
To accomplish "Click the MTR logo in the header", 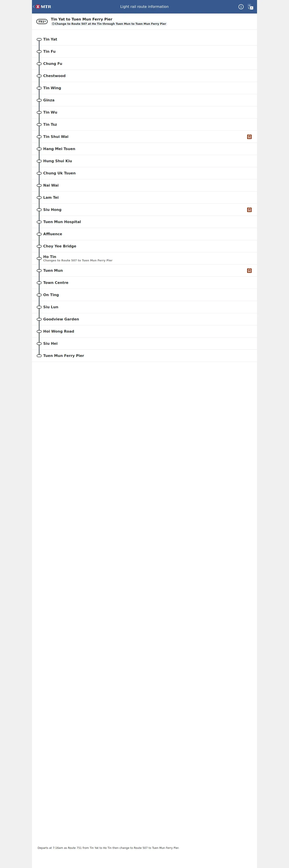I will coord(43,7).
